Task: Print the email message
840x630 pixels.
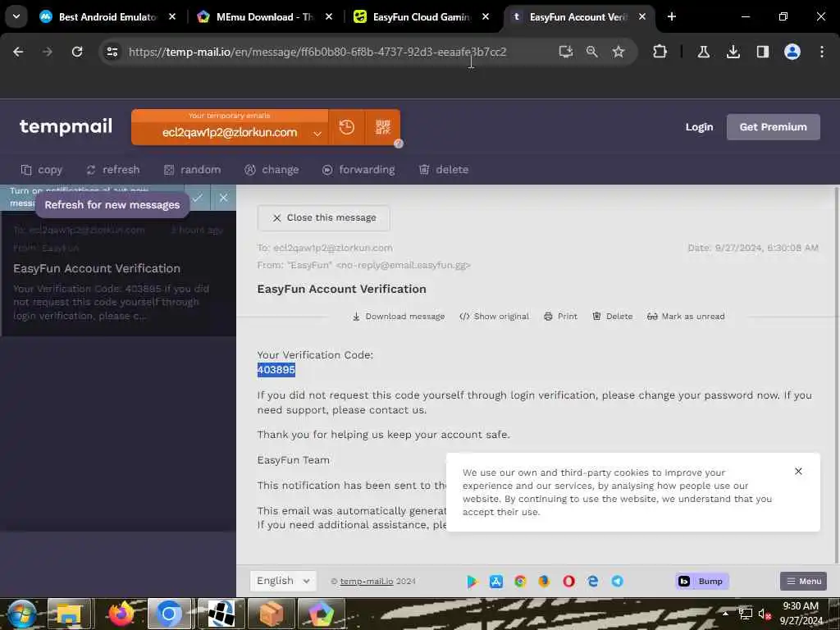Action: [x=560, y=317]
